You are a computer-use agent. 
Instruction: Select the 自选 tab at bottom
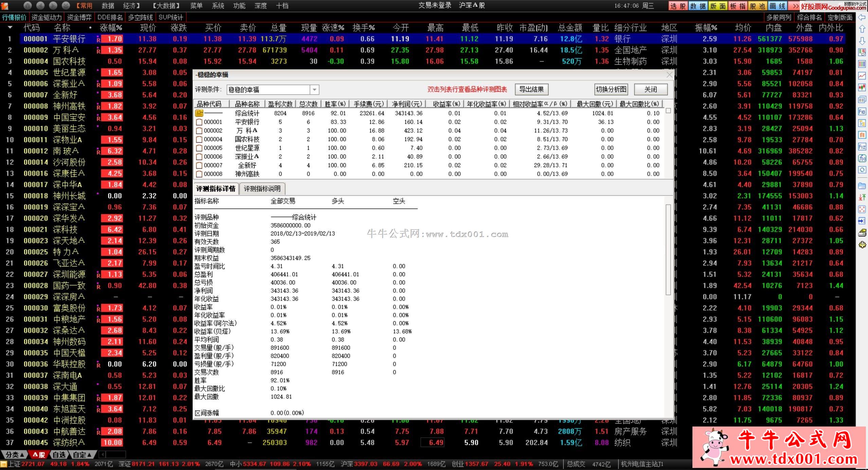(59, 454)
